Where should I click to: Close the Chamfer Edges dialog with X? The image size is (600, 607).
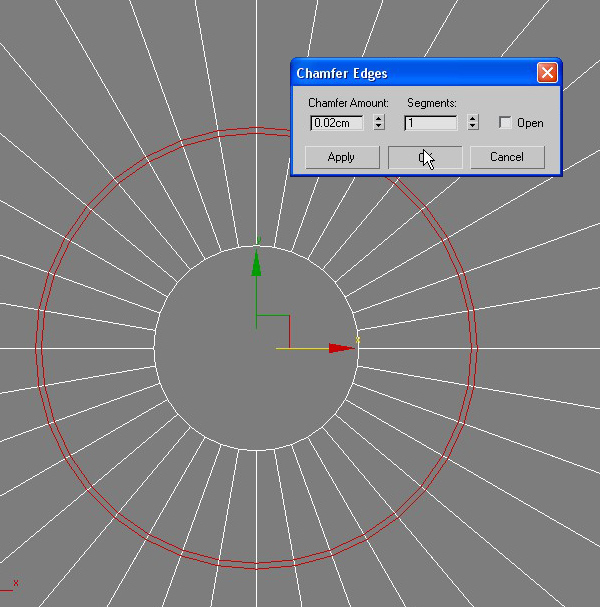pos(547,73)
